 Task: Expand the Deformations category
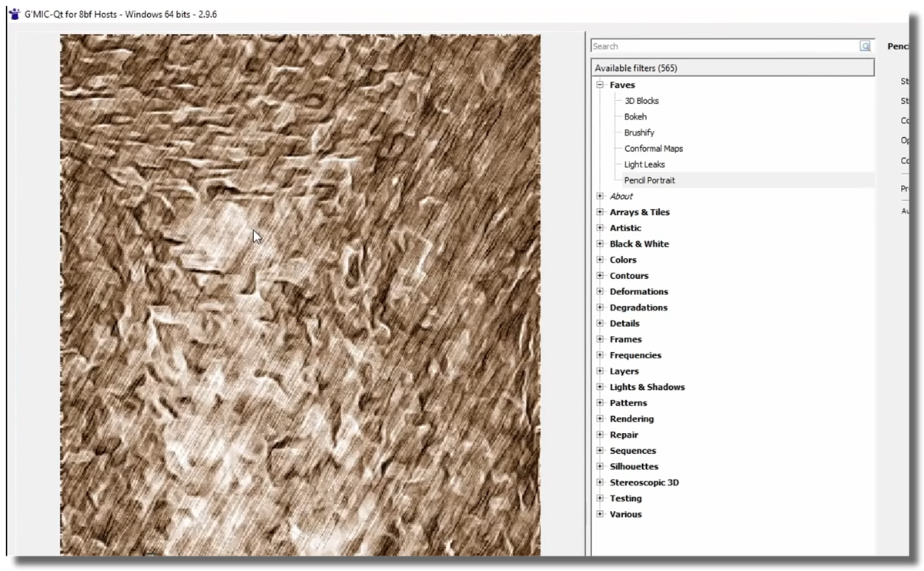click(600, 292)
